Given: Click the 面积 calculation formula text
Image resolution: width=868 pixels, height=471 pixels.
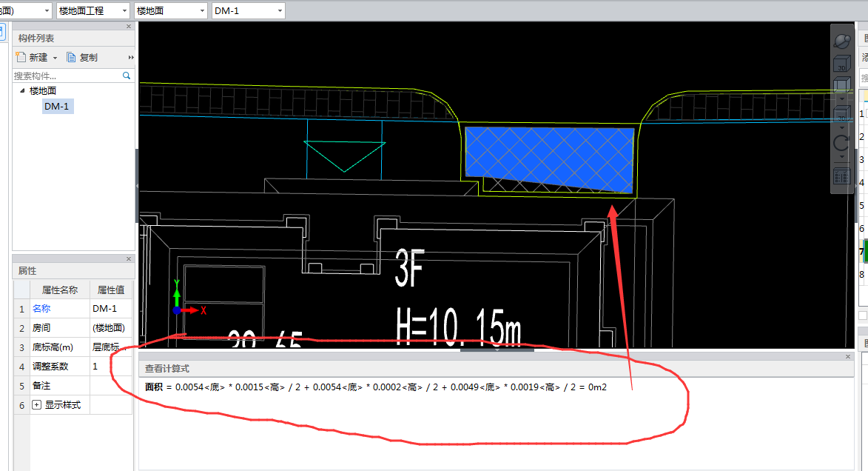Looking at the screenshot, I should point(376,387).
